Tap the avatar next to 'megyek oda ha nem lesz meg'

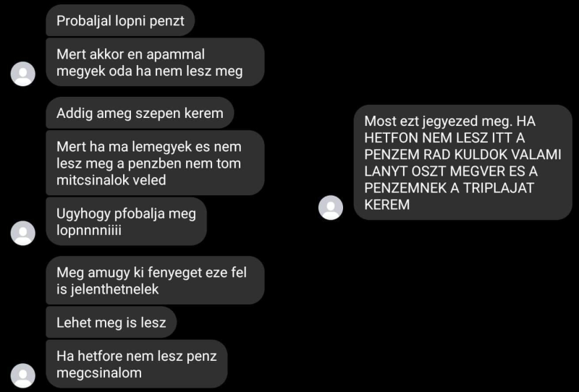[x=23, y=74]
